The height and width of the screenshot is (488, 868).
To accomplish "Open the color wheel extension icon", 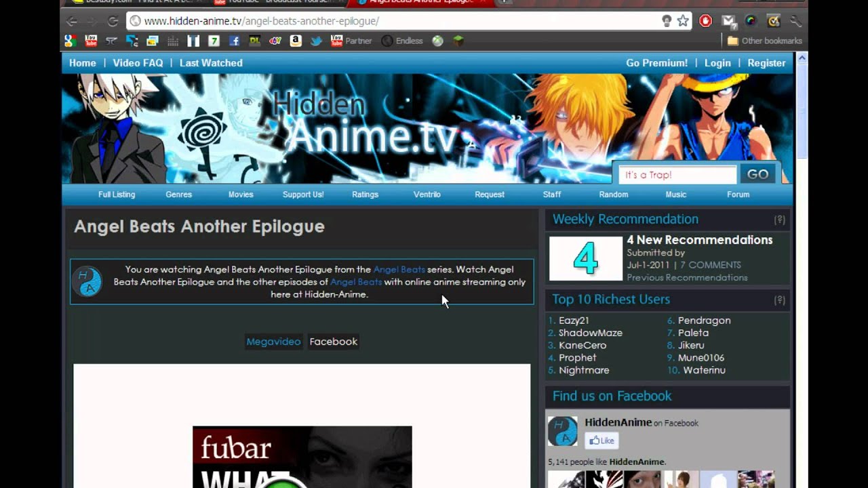I will click(751, 21).
